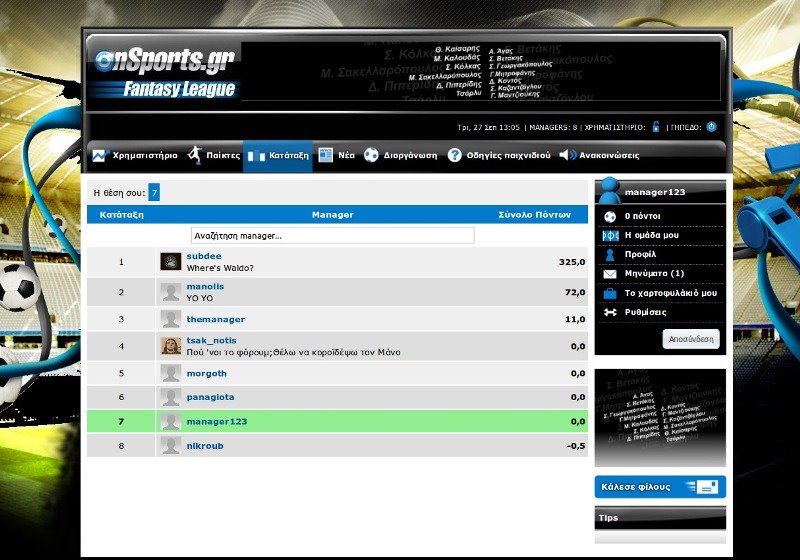Open the Προφίλ menu item in sidebar
Viewport: 800px width, 560px height.
pos(639,255)
